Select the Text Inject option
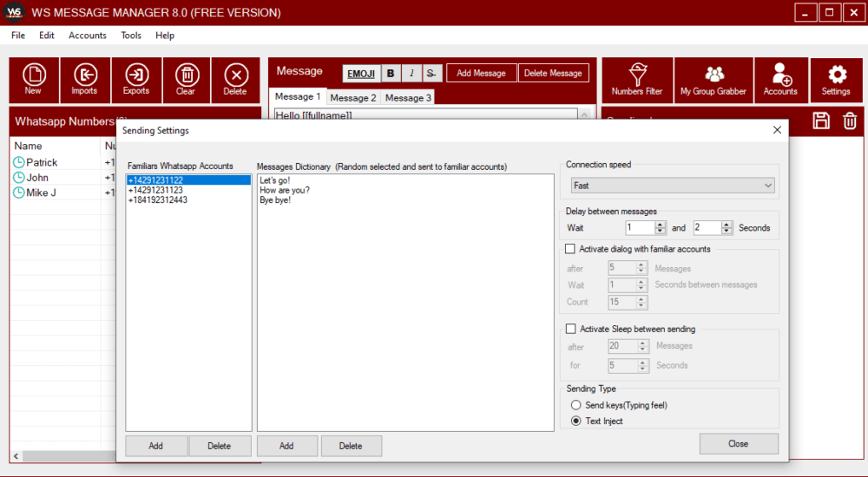Viewport: 868px width, 477px height. pyautogui.click(x=576, y=421)
